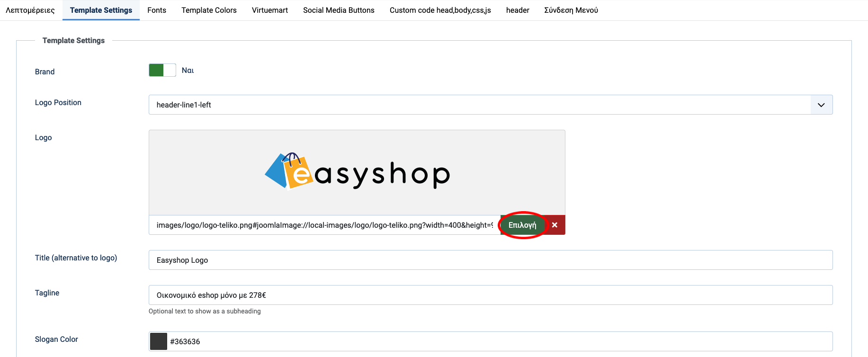This screenshot has height=357, width=868.
Task: Switch to the Λεπτομέρειες tab
Action: (30, 10)
